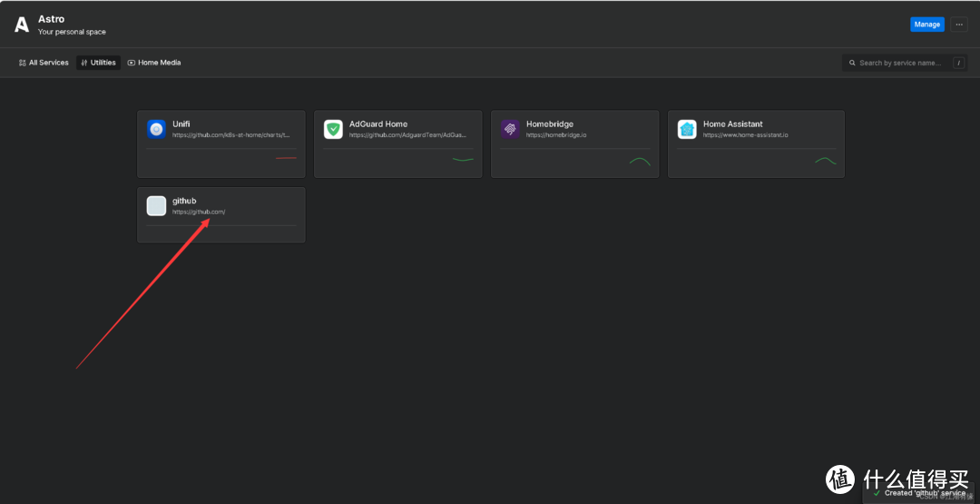The width and height of the screenshot is (980, 504).
Task: Click the Home Assistant green status graph
Action: tap(826, 161)
